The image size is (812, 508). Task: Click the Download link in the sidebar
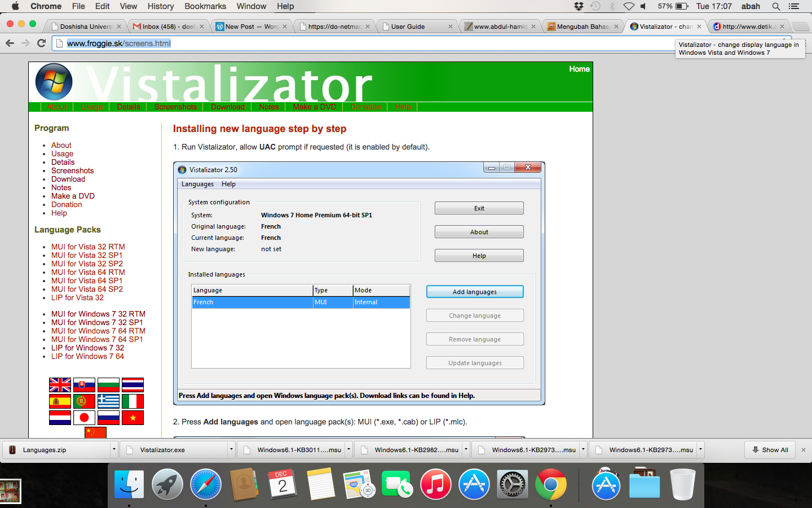pos(68,179)
